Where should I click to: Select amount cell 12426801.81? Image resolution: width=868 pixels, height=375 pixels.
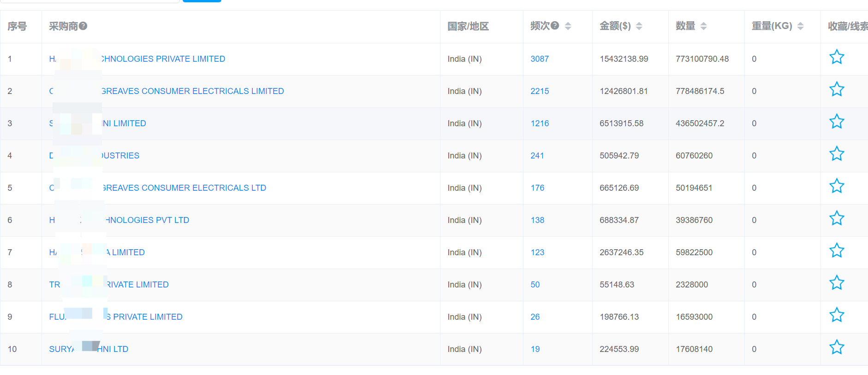tap(624, 91)
